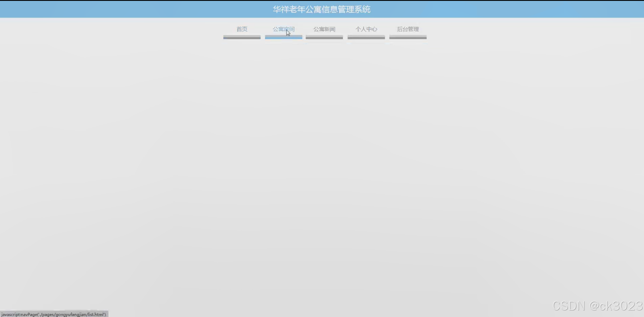Go to 个人中心 personal center

point(366,29)
